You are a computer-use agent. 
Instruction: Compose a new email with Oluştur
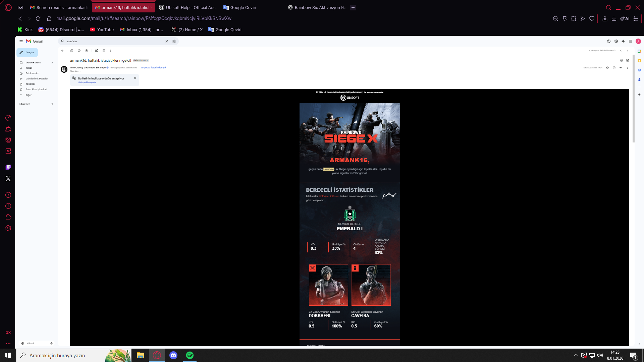click(27, 53)
